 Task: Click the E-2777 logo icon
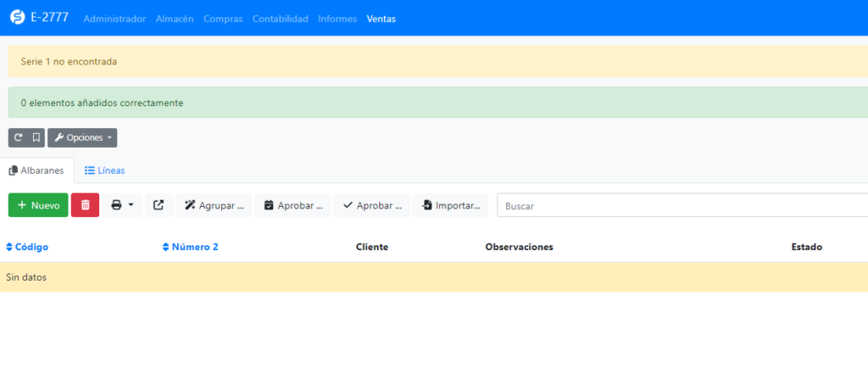click(17, 18)
